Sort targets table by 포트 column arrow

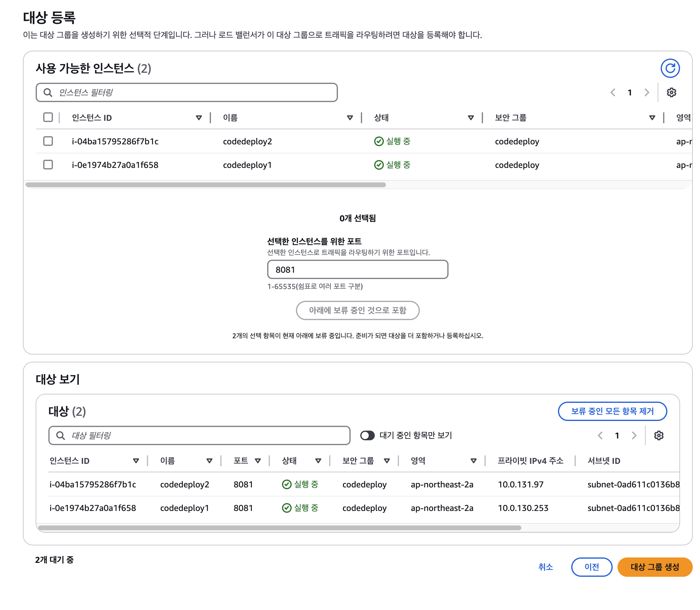point(258,461)
